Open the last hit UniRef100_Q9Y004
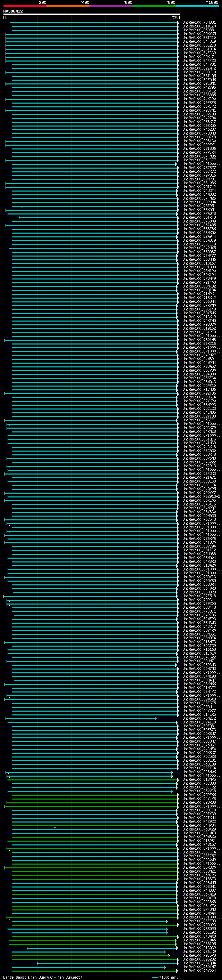 [x=199, y=971]
